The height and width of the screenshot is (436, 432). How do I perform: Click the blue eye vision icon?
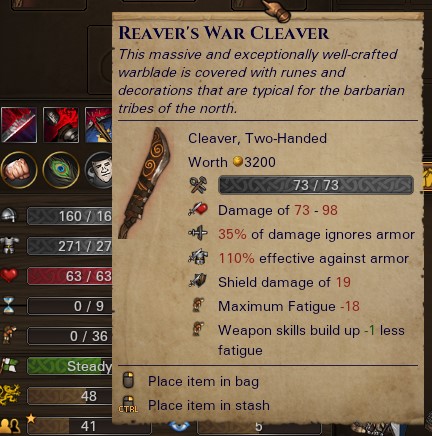(x=179, y=425)
